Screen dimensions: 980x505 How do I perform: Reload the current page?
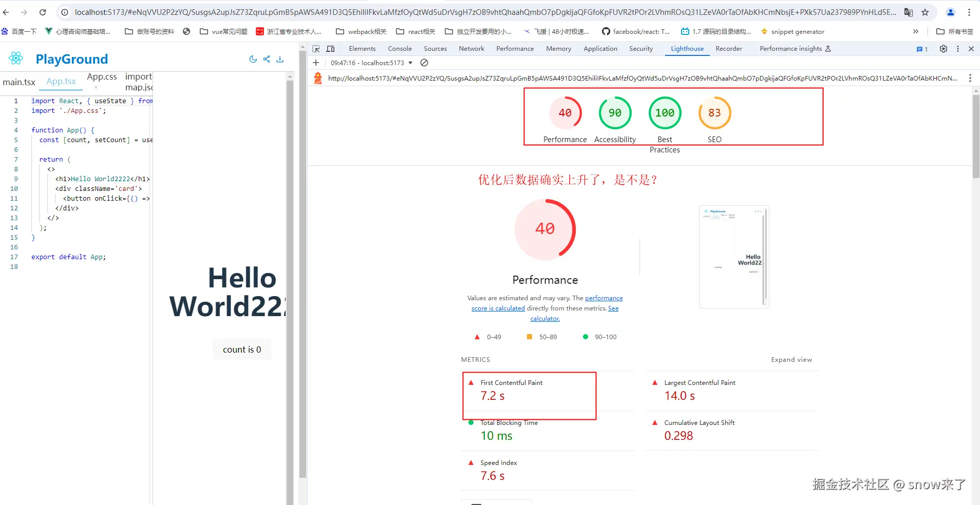coord(43,12)
